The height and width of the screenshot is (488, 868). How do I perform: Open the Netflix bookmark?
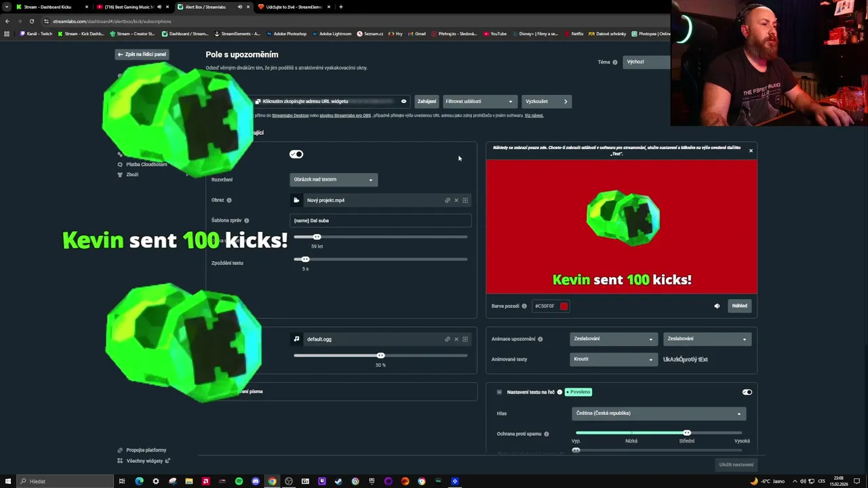pos(574,34)
